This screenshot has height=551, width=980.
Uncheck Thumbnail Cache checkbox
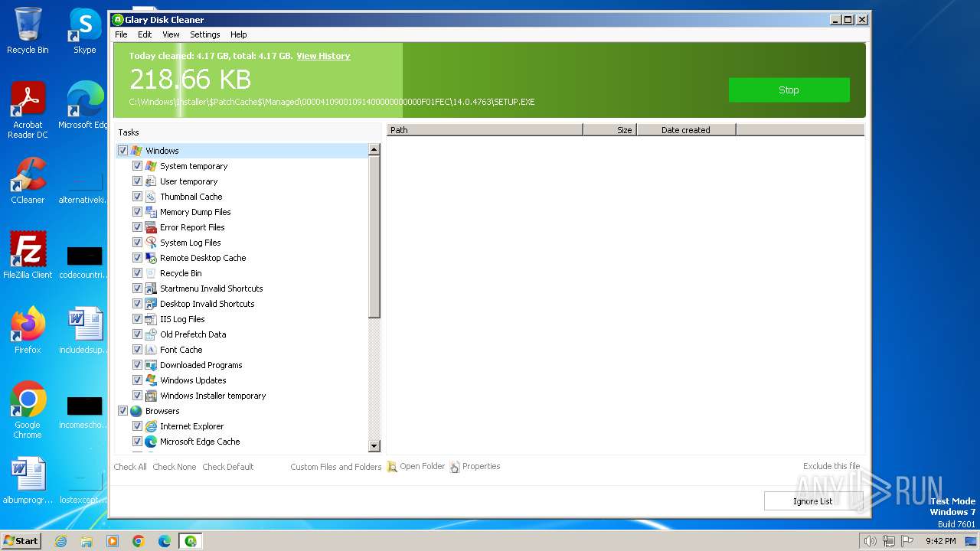pyautogui.click(x=137, y=197)
